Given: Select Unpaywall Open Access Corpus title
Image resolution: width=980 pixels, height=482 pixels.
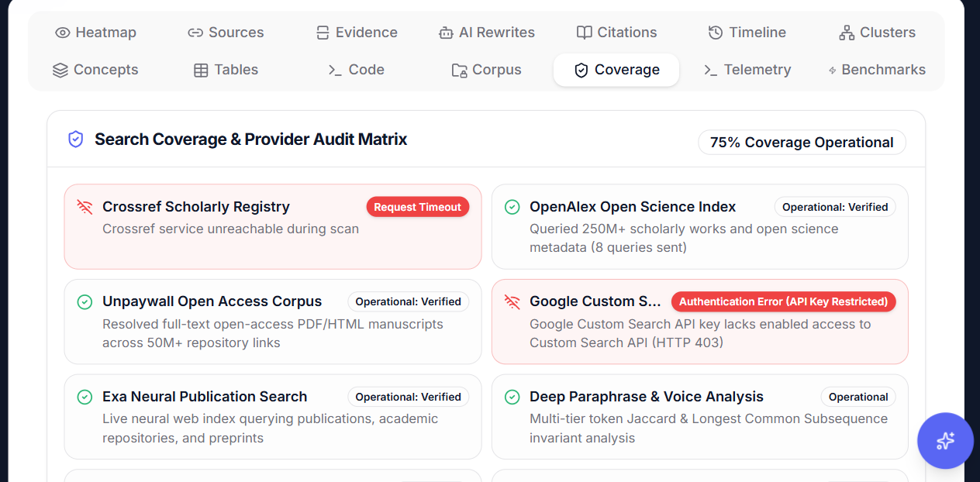Looking at the screenshot, I should click(212, 301).
